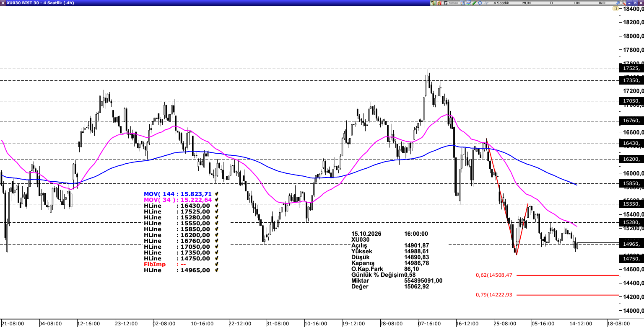This screenshot has width=644, height=327.
Task: Toggle the HLine 14965,00 checkmark
Action: [216, 270]
